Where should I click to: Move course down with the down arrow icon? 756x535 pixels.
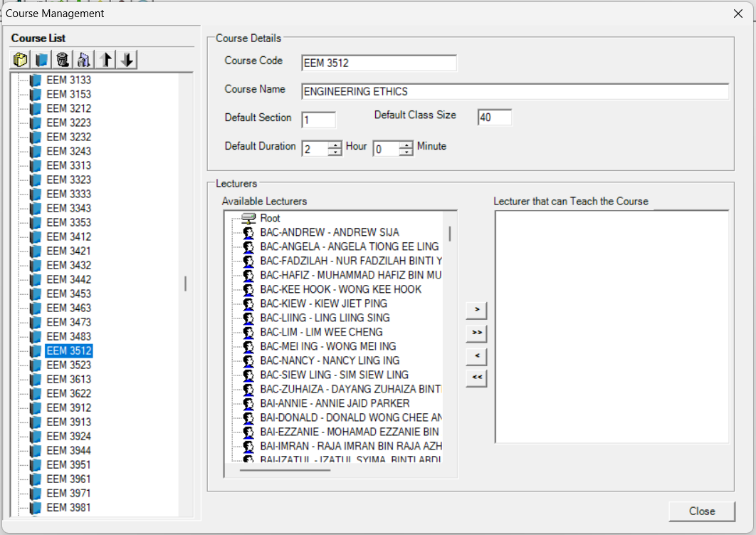pyautogui.click(x=127, y=60)
